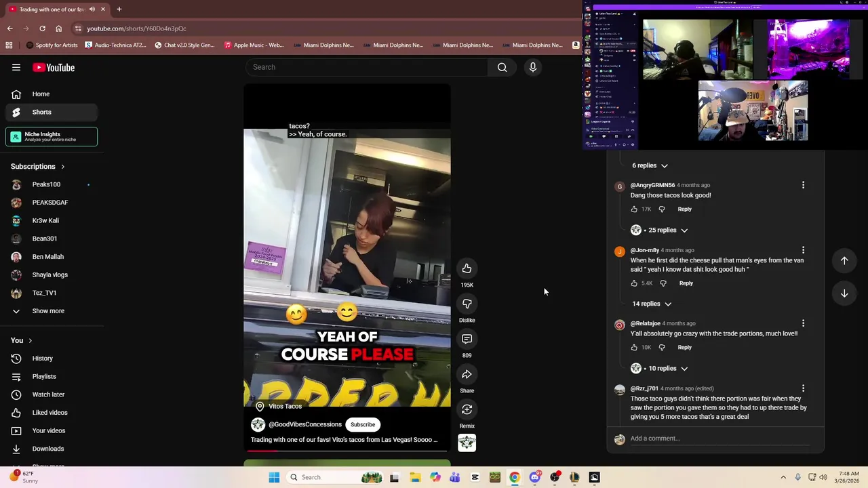Image resolution: width=868 pixels, height=488 pixels.
Task: Reply to Relatajoe's comment
Action: [684, 348]
